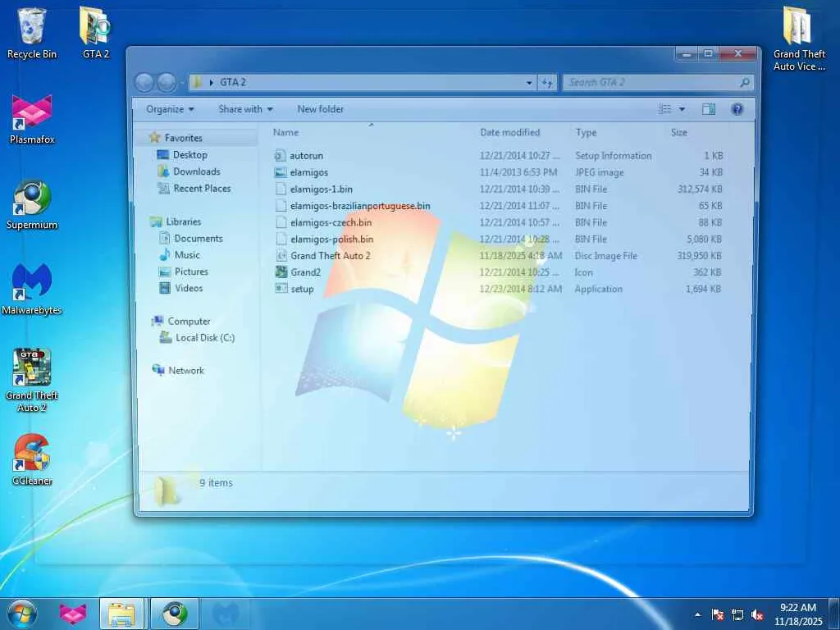
Task: Open the Action Center flag tray icon
Action: click(718, 614)
